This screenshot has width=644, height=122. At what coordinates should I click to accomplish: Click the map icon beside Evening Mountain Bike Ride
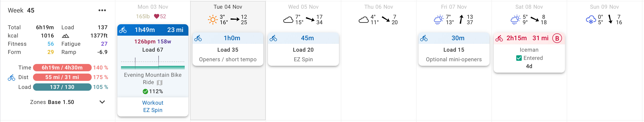(x=160, y=82)
